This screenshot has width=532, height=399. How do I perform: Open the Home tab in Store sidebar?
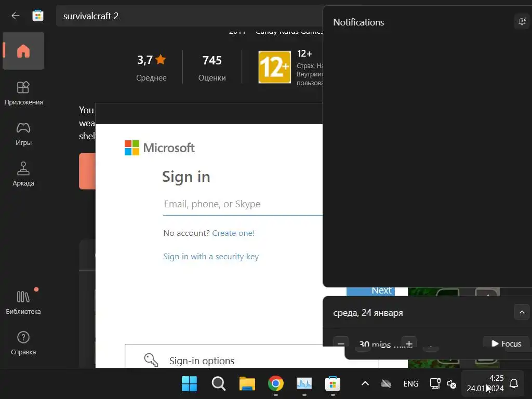click(x=23, y=51)
